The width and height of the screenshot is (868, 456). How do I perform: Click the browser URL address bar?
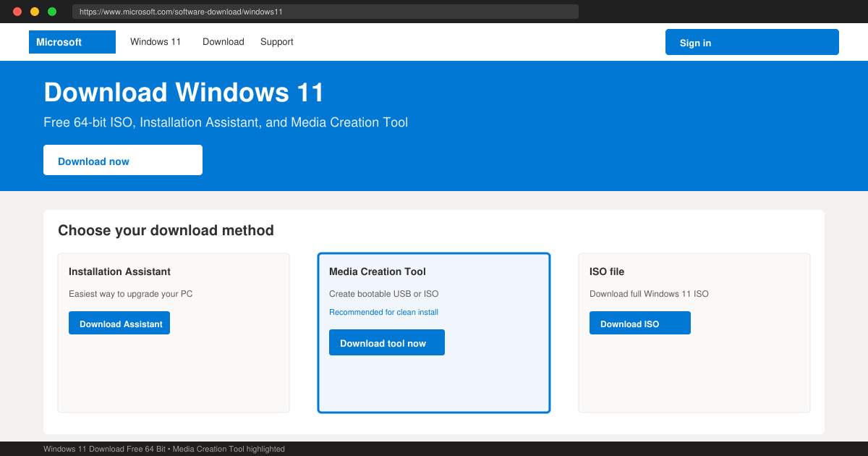(x=325, y=12)
